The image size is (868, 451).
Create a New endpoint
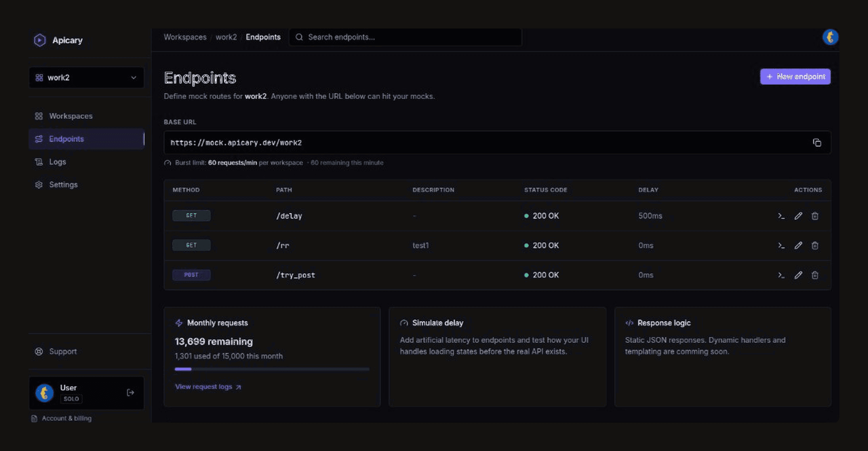pyautogui.click(x=795, y=76)
